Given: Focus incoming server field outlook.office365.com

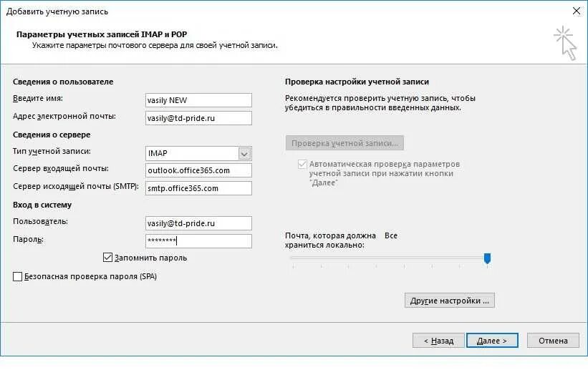Looking at the screenshot, I should click(198, 170).
